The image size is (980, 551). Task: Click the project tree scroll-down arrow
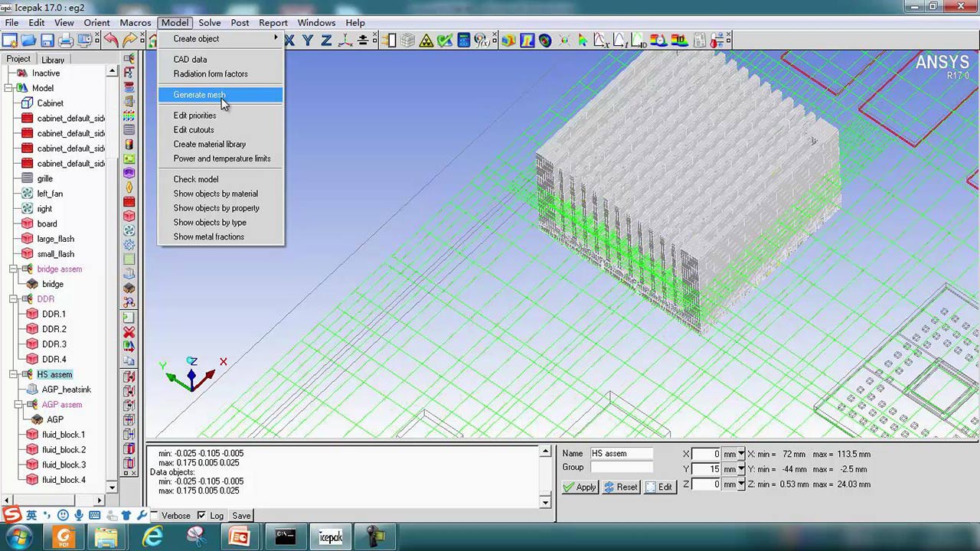tap(112, 487)
